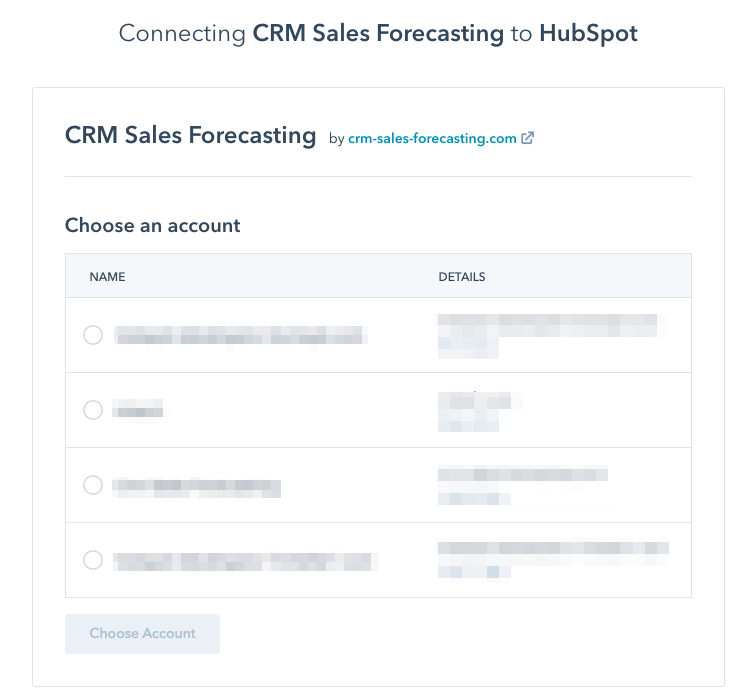Click the fourth account's blurred name
Viewport: 742px width, 698px height.
(245, 560)
